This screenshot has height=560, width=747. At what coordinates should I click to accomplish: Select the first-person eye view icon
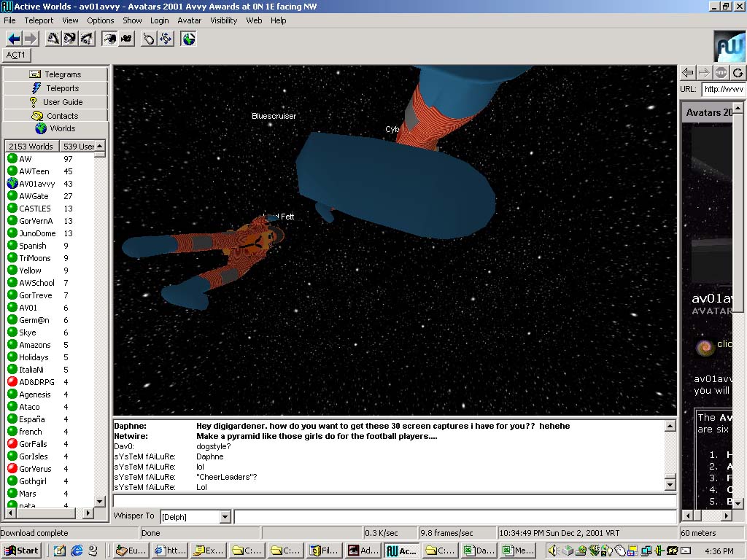click(x=109, y=39)
